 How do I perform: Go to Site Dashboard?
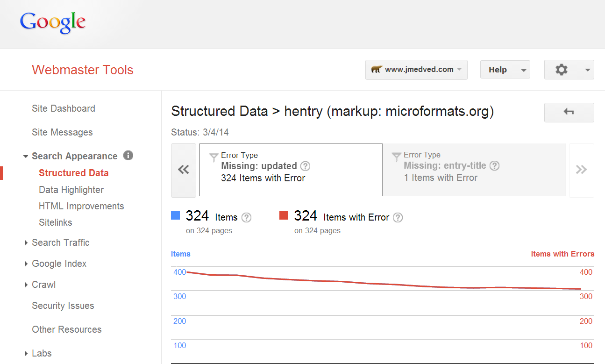coord(63,108)
